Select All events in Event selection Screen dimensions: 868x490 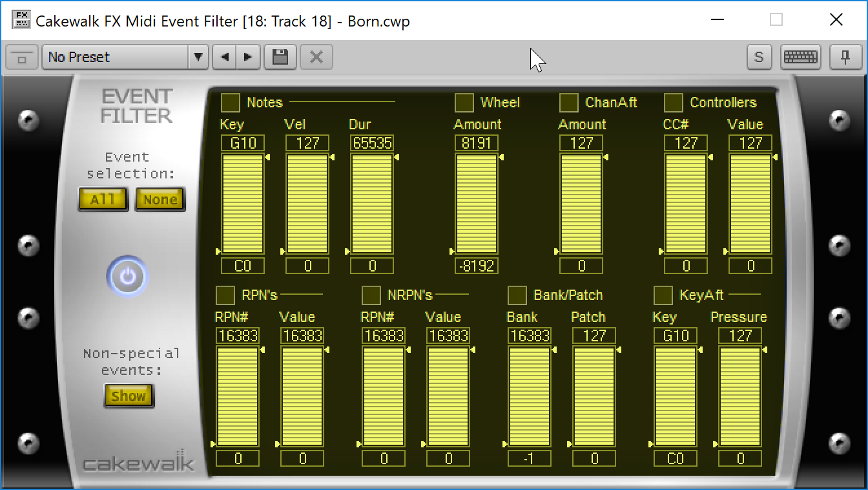(x=103, y=199)
